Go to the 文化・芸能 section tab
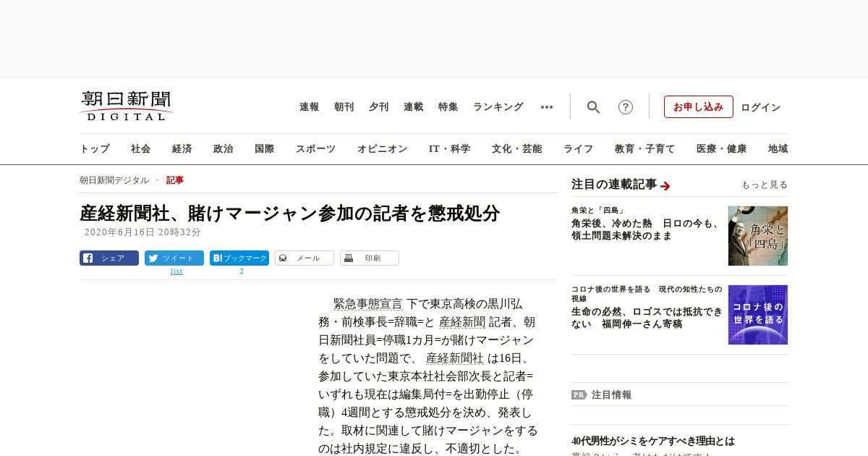868x456 pixels. (x=517, y=149)
